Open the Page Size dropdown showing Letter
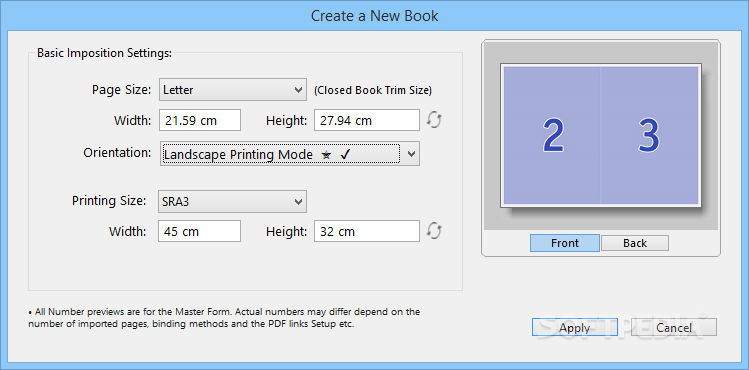 coord(233,89)
